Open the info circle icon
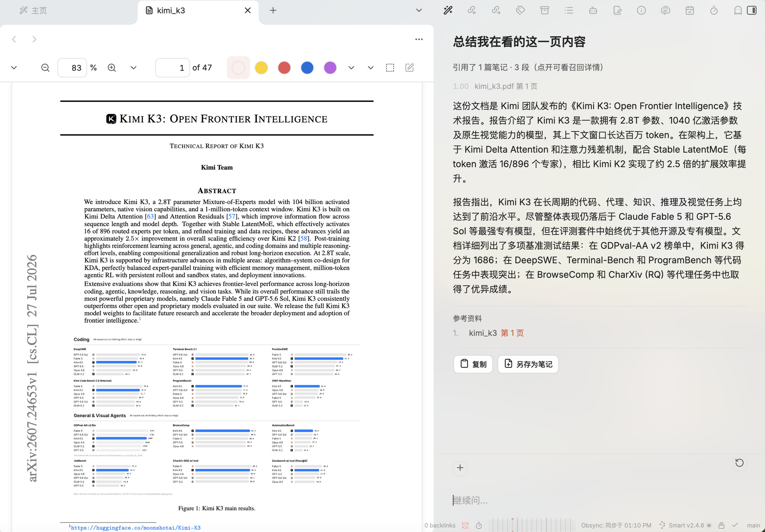 point(641,10)
